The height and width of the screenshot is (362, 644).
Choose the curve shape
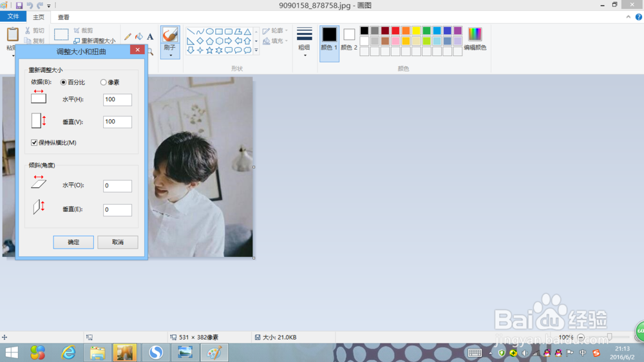tap(200, 32)
